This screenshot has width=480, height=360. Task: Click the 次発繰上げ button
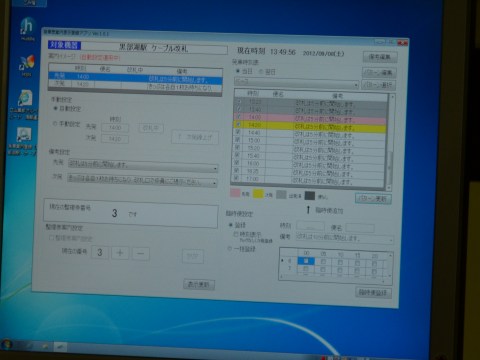click(195, 137)
